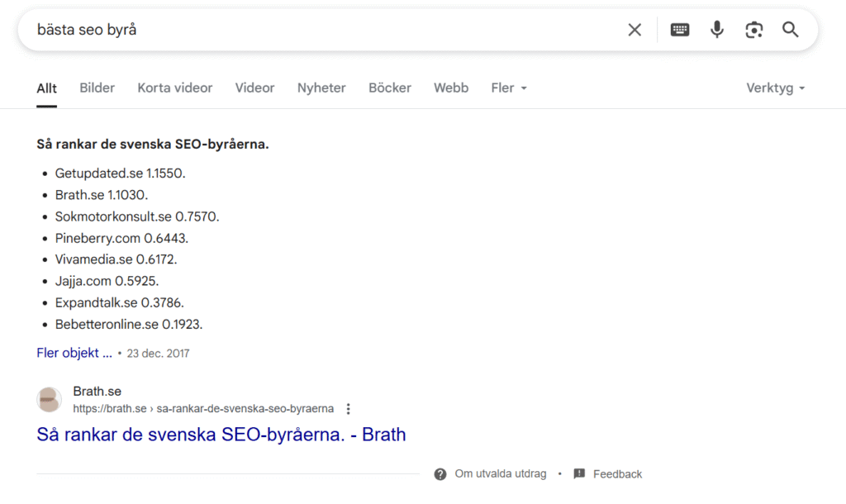Clear the search query with the X icon
The height and width of the screenshot is (504, 846).
[x=634, y=30]
